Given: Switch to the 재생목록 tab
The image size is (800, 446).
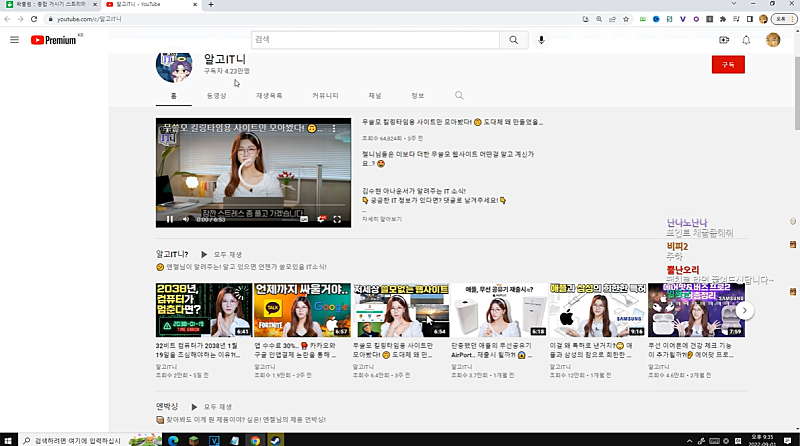Looking at the screenshot, I should [x=269, y=95].
